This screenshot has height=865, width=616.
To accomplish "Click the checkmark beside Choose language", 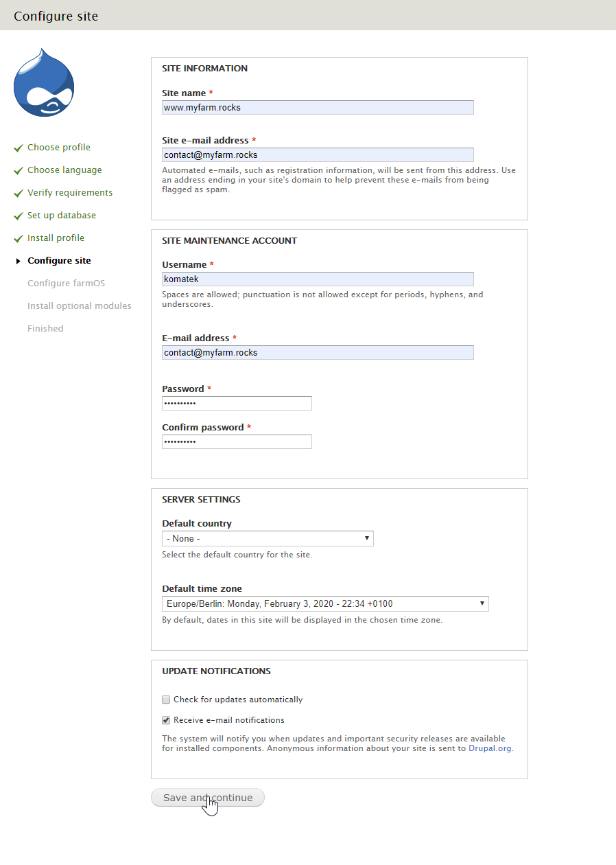I will (19, 171).
